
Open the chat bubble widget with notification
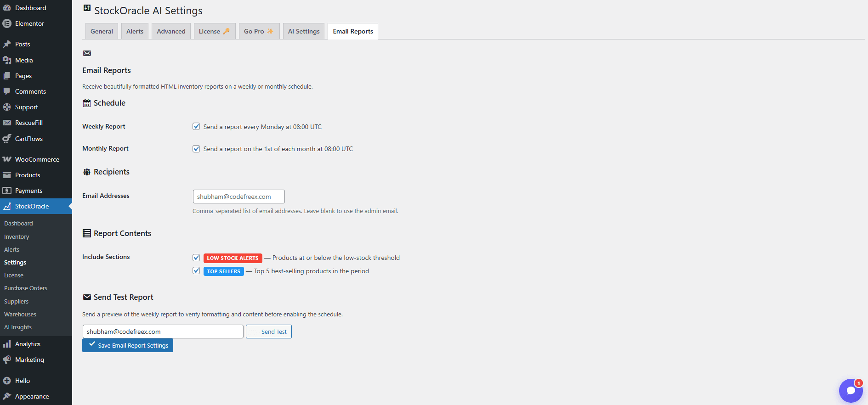point(851,391)
